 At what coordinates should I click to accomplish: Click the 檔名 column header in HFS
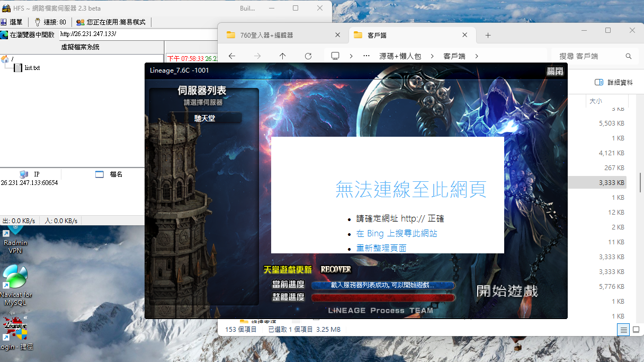pyautogui.click(x=109, y=174)
